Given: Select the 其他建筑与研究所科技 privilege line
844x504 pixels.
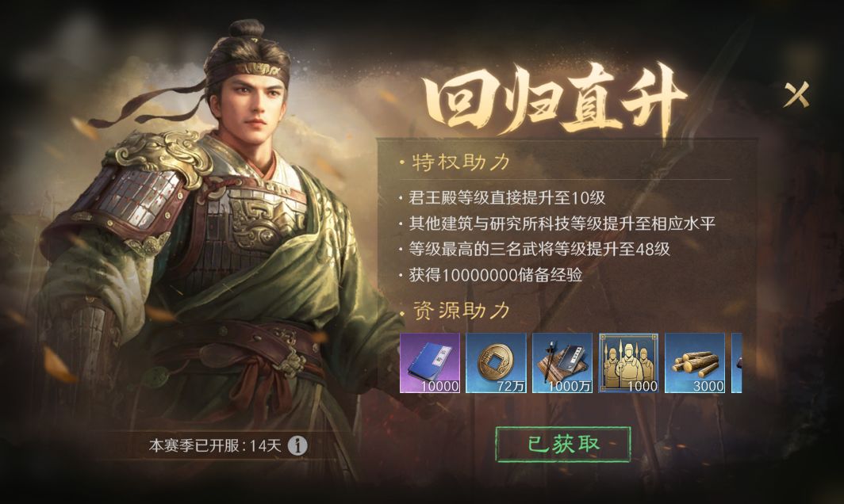Looking at the screenshot, I should pos(562,223).
